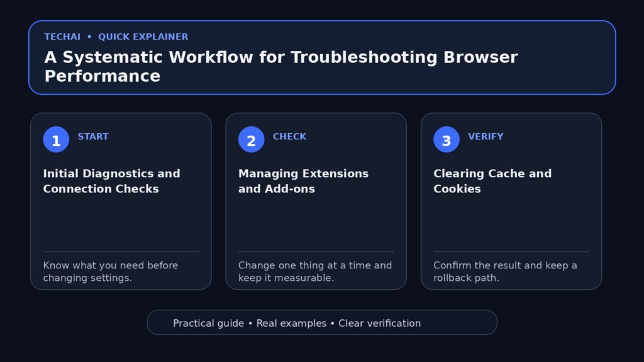Click the QUICK EXPLAINER label
The height and width of the screenshot is (362, 644).
[x=143, y=37]
